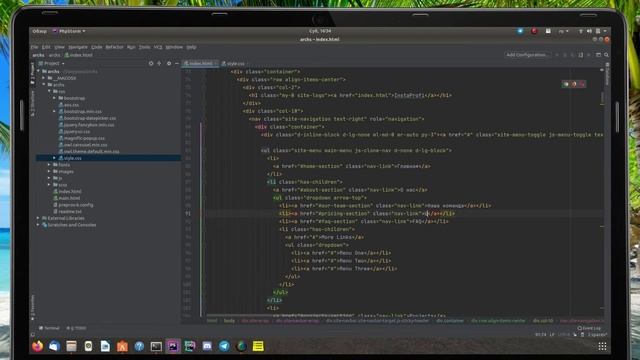Open Help icon in the dock
Screen dimensions: 640x360
[x=139, y=346]
